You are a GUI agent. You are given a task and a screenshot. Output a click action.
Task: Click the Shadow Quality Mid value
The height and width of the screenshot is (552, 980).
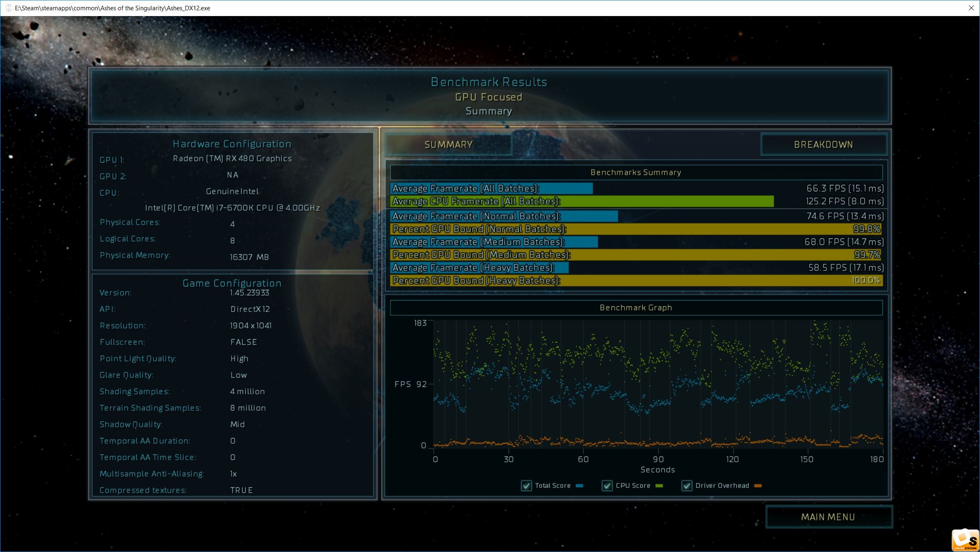click(x=237, y=424)
